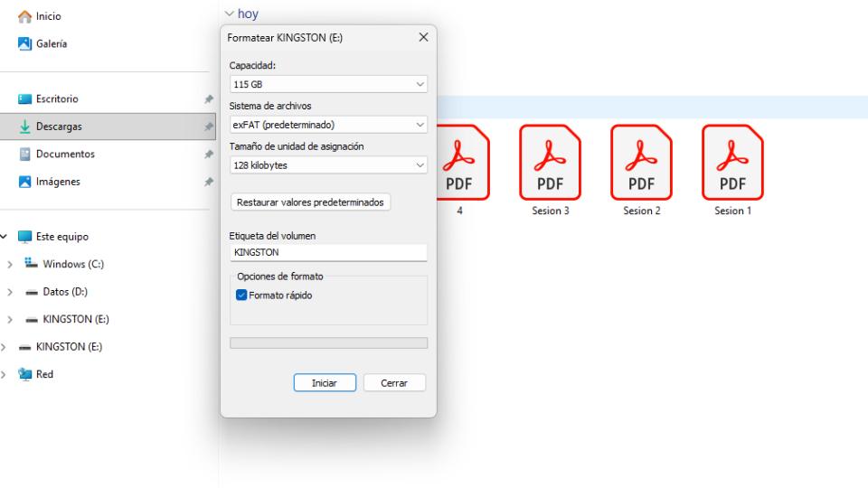
Task: Collapse the hoy group chevron
Action: (x=229, y=14)
